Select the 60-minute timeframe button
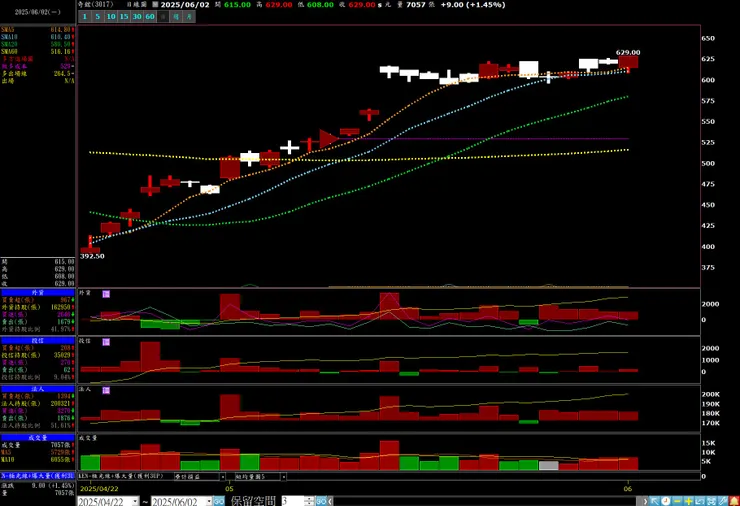 click(150, 17)
